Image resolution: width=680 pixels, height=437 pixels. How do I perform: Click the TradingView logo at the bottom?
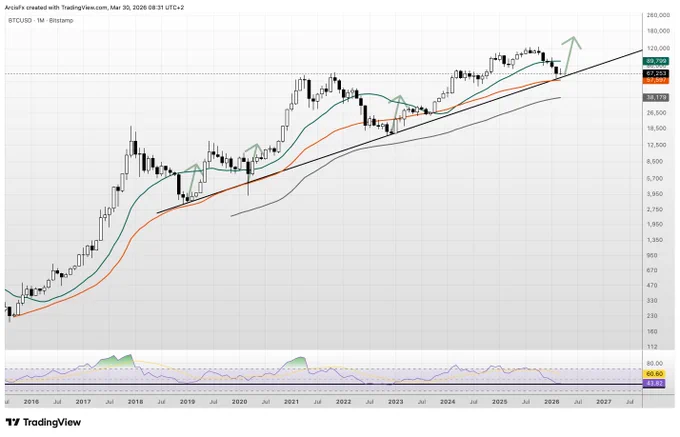tap(43, 422)
